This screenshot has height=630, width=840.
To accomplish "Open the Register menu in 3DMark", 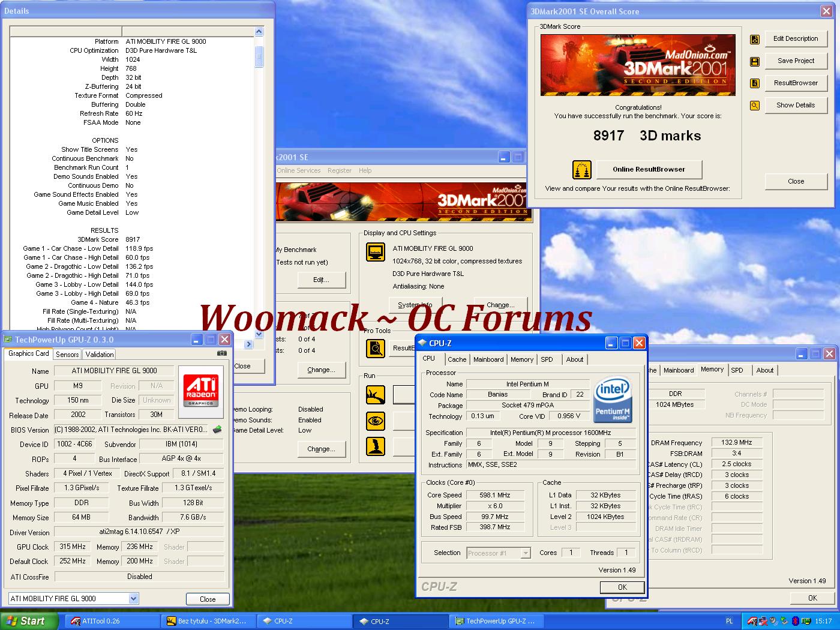I will 340,170.
